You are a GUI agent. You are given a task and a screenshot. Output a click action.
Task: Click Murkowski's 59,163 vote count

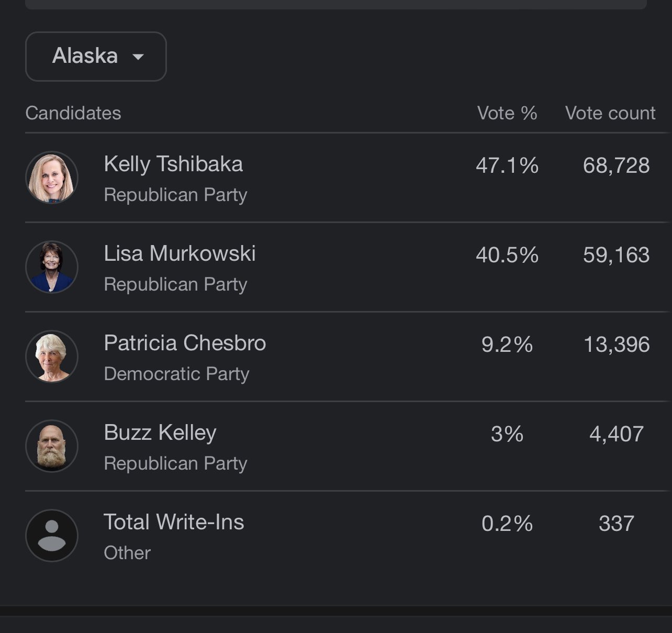[617, 255]
